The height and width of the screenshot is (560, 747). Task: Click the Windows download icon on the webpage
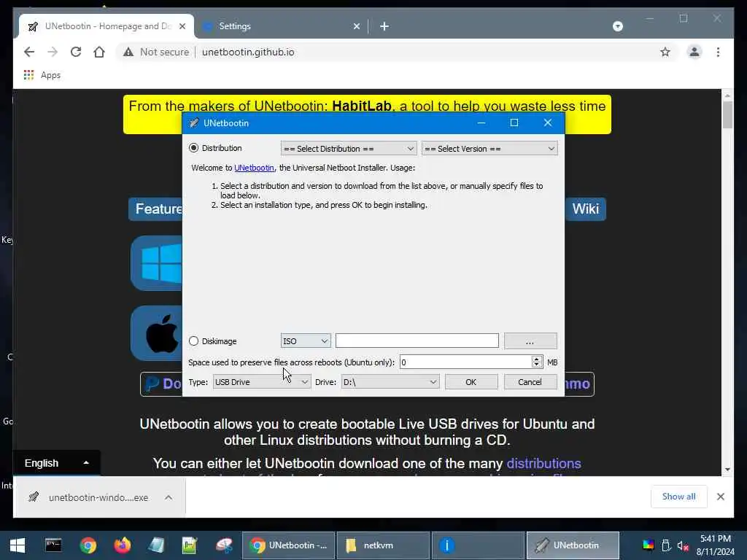click(x=157, y=263)
